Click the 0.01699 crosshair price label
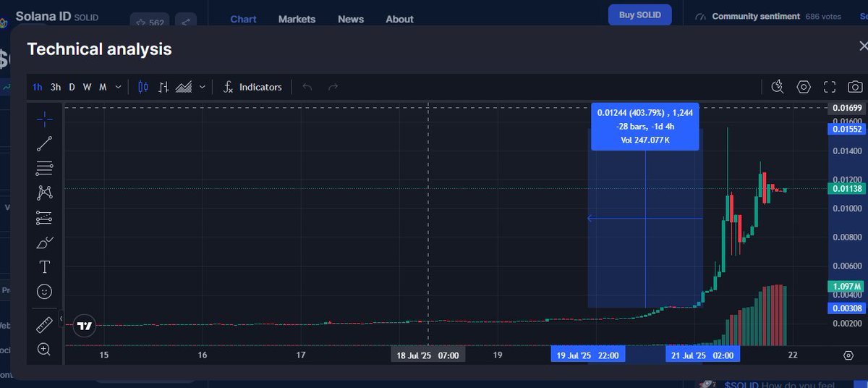The width and height of the screenshot is (868, 388). (846, 108)
